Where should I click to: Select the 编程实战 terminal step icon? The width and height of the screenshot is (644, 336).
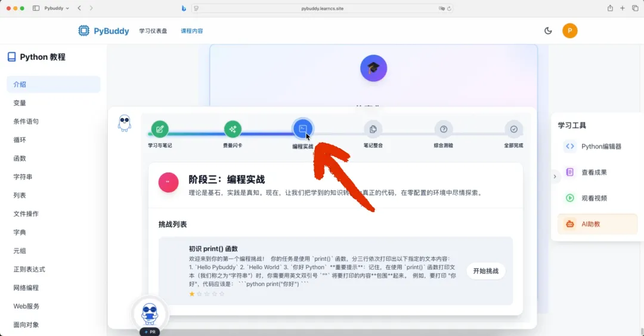(303, 129)
